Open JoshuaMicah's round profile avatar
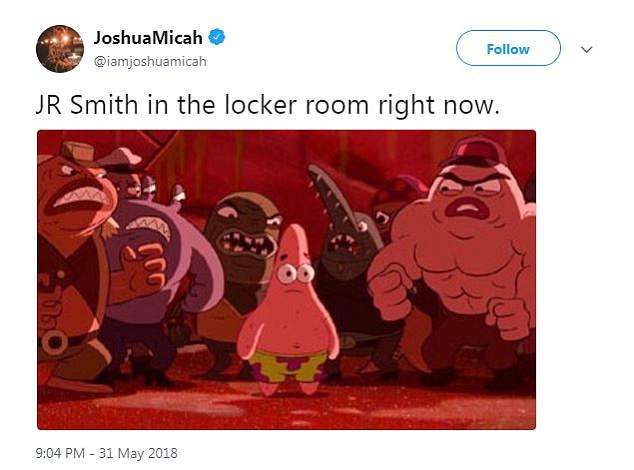The height and width of the screenshot is (470, 634). tap(60, 49)
